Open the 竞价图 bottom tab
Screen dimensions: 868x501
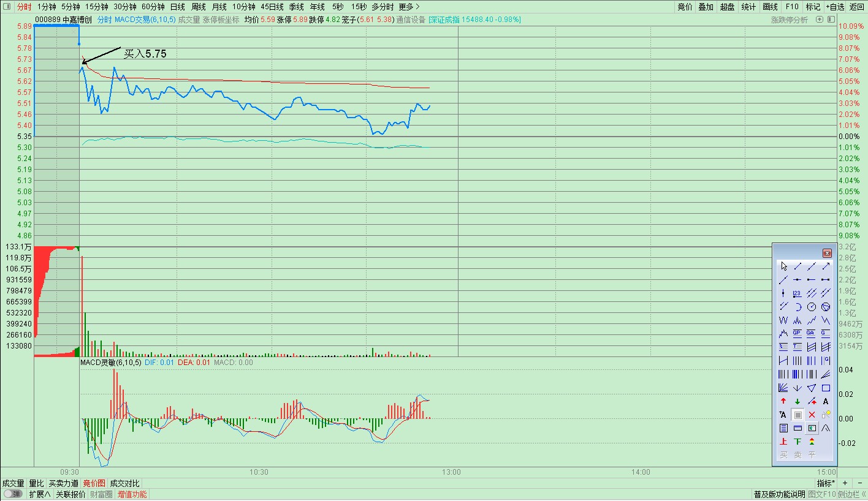[94, 483]
